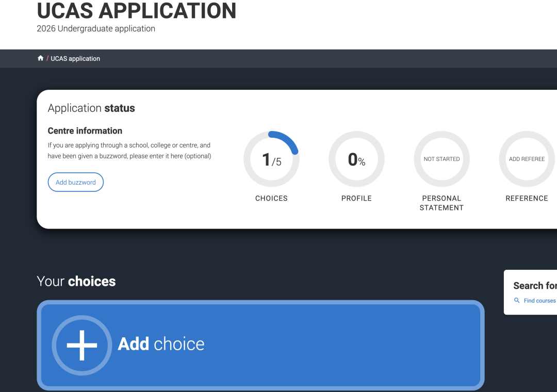
Task: Open the Find courses link
Action: (x=539, y=301)
